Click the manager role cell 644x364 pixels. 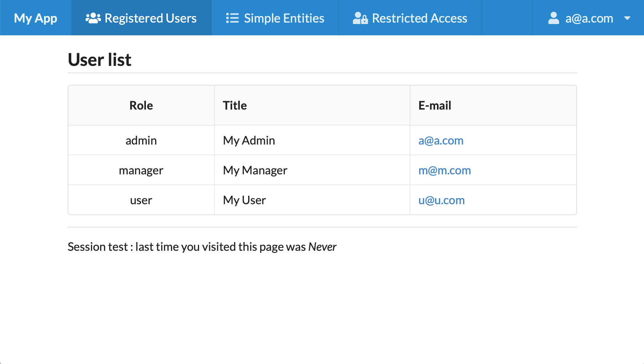pyautogui.click(x=141, y=170)
